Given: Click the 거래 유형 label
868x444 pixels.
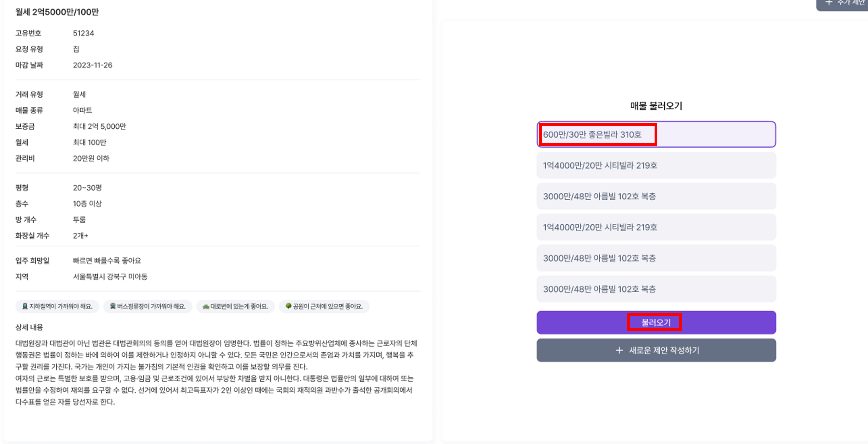Looking at the screenshot, I should (29, 94).
